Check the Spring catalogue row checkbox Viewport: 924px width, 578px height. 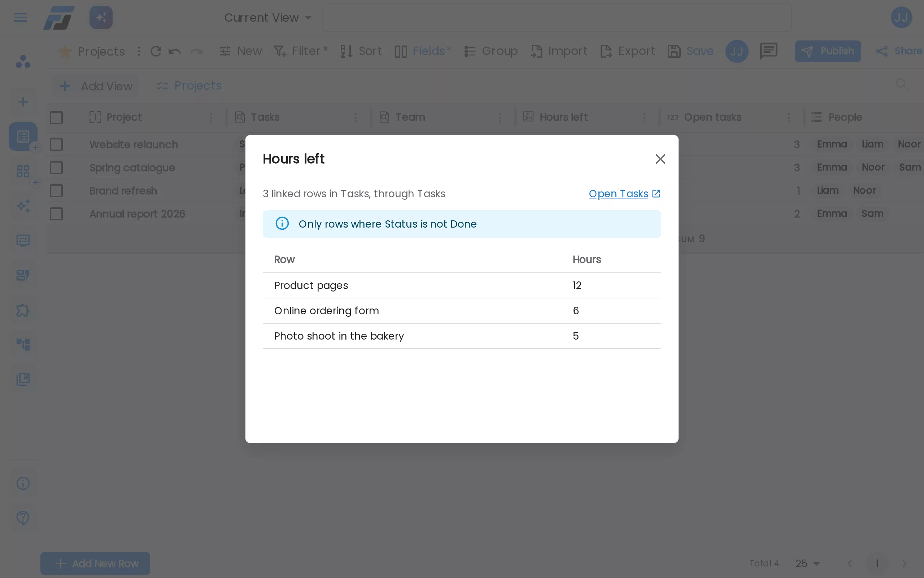56,167
